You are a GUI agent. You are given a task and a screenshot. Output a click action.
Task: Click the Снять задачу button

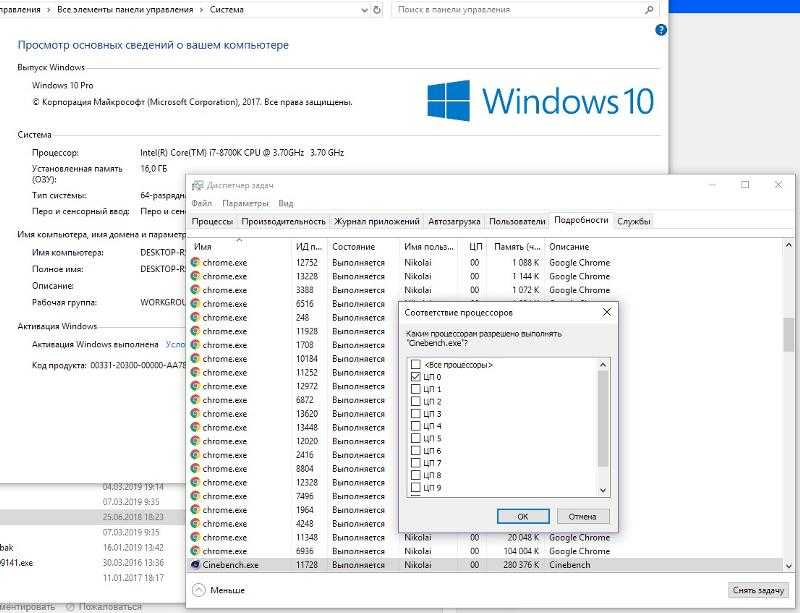coord(758,590)
